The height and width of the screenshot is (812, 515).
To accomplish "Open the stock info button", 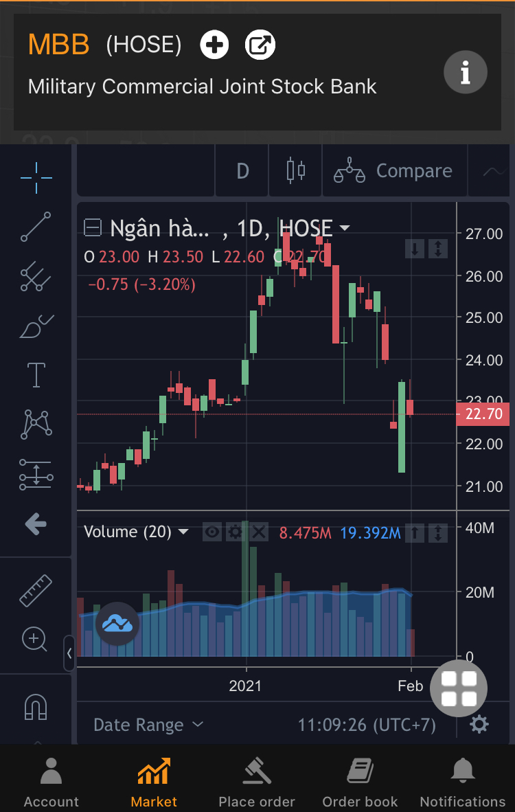I will 466,73.
